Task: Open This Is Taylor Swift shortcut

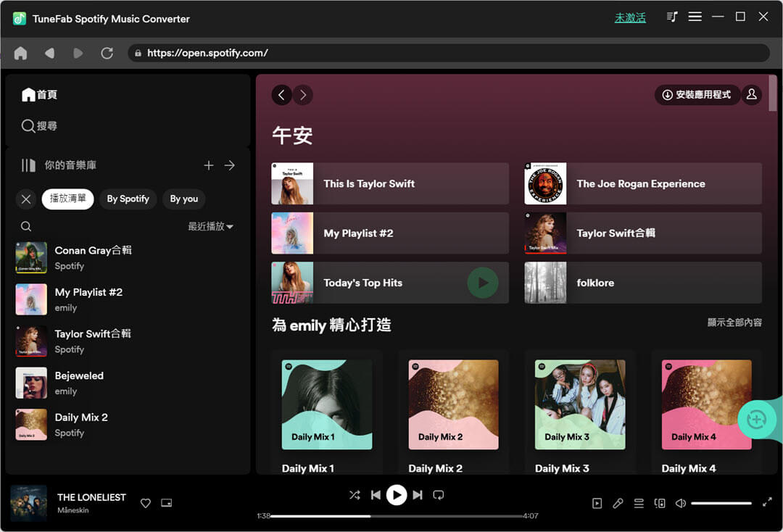Action: (390, 183)
